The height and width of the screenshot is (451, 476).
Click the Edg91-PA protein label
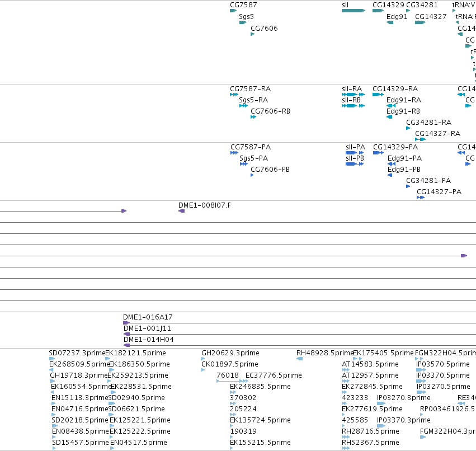coord(404,158)
